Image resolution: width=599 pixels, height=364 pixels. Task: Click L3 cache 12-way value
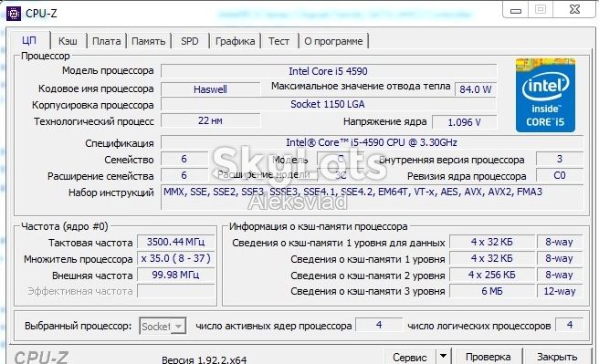pyautogui.click(x=559, y=291)
